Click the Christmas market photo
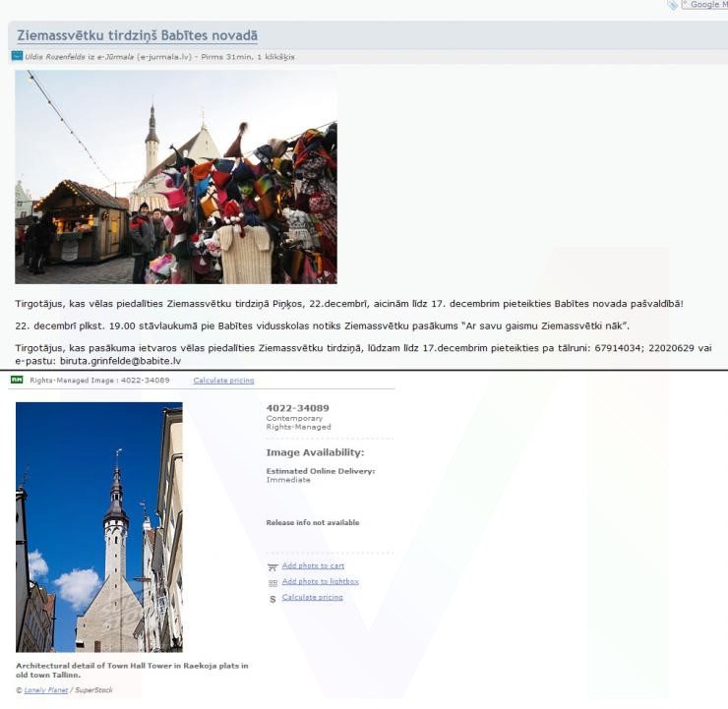The width and height of the screenshot is (728, 709). tap(176, 177)
